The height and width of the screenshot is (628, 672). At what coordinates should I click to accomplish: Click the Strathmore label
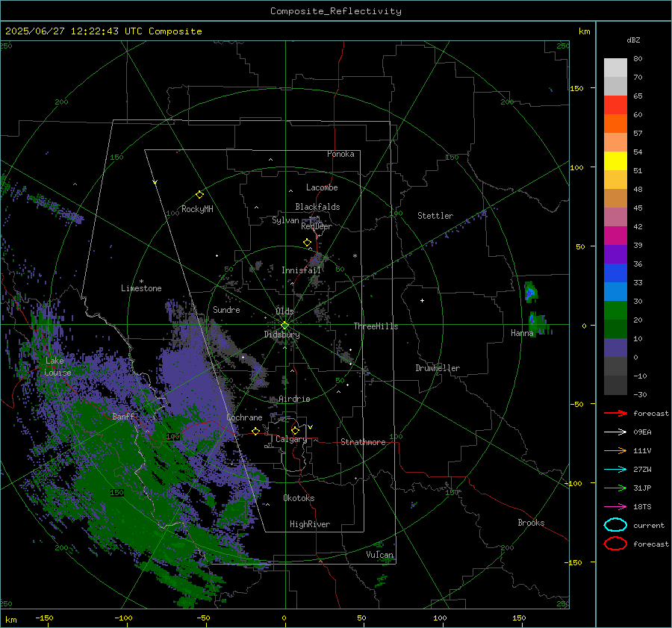(x=363, y=442)
